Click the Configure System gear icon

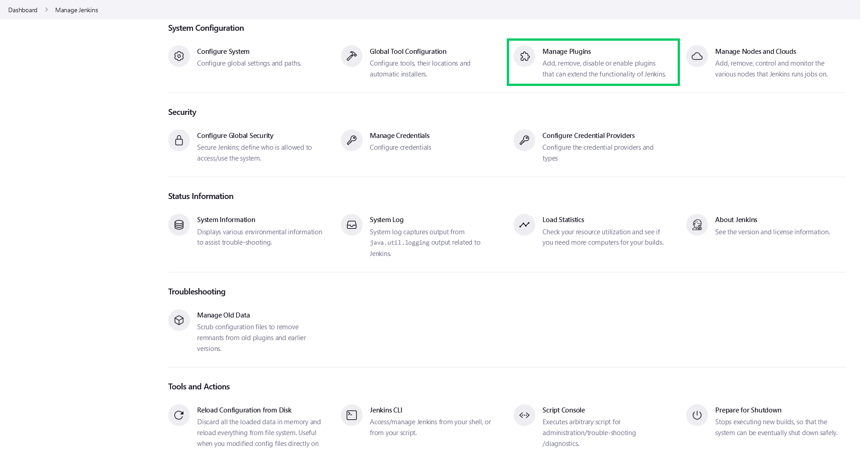(x=179, y=56)
